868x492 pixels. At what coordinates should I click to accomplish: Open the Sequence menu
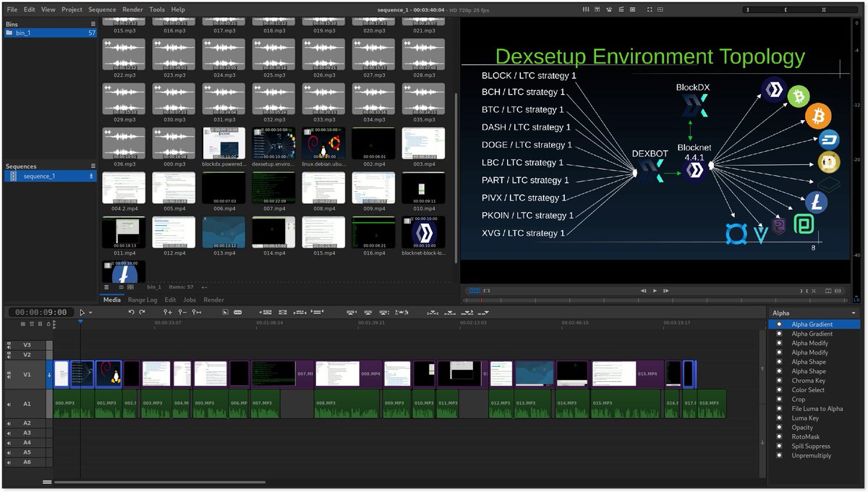click(102, 9)
